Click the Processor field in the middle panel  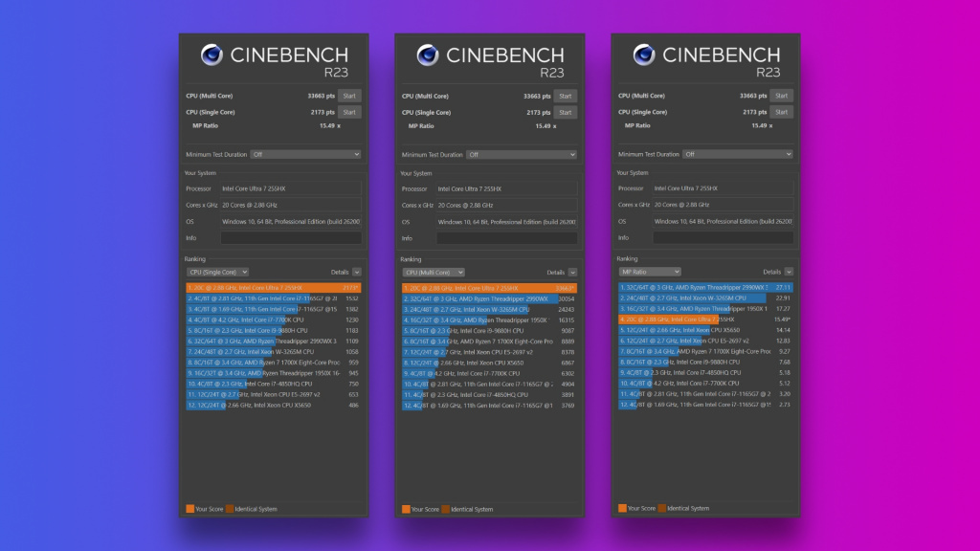tap(507, 188)
